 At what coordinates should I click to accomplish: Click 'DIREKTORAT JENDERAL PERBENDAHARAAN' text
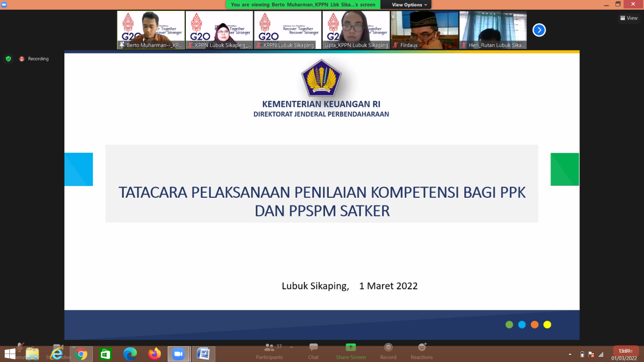point(321,114)
